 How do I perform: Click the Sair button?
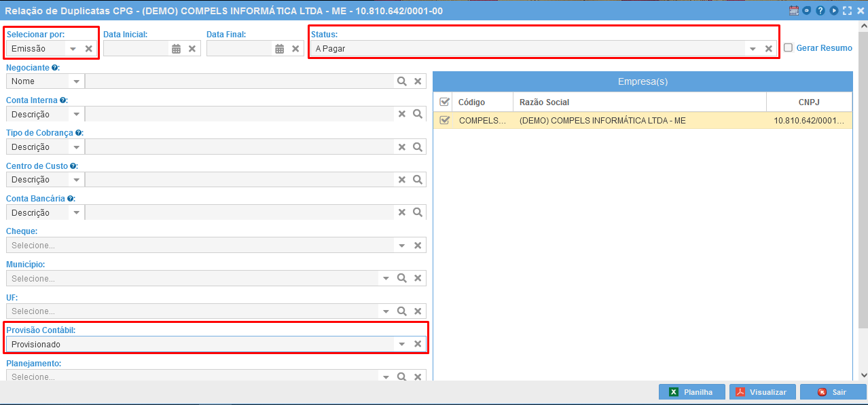click(x=833, y=392)
